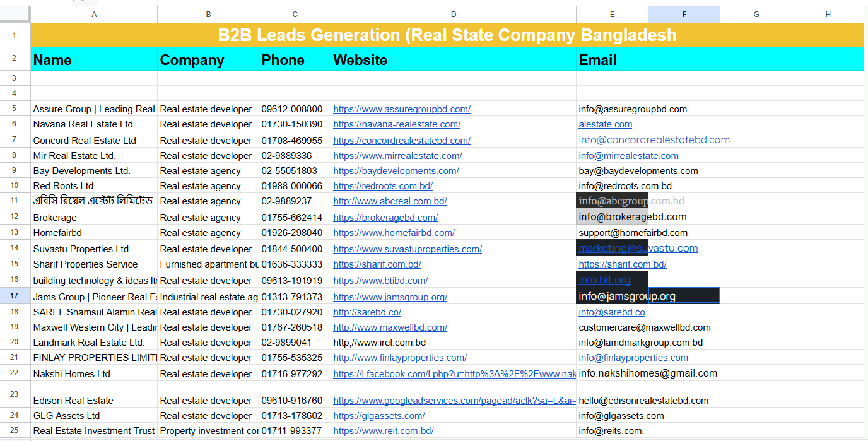Image resolution: width=868 pixels, height=441 pixels.
Task: Select the Edison Real Estate cell
Action: (x=94, y=394)
